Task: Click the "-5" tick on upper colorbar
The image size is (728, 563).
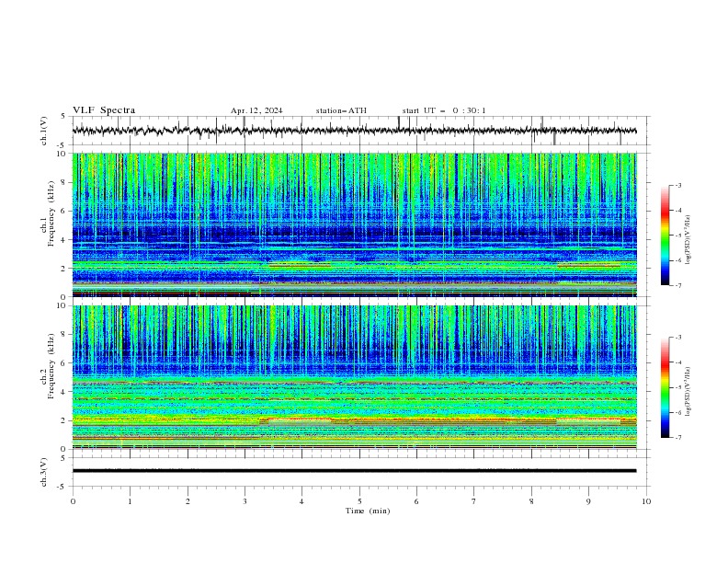Action: (x=678, y=236)
